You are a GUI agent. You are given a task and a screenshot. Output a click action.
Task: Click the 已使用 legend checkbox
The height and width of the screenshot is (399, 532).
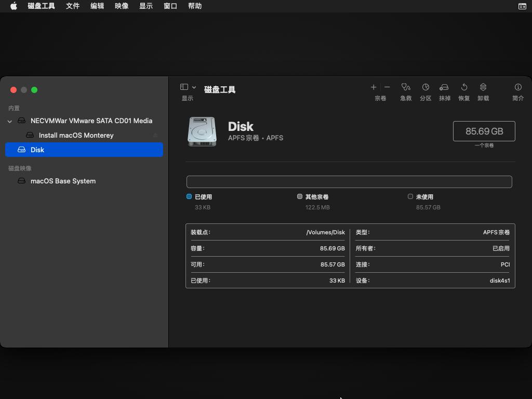pos(189,196)
